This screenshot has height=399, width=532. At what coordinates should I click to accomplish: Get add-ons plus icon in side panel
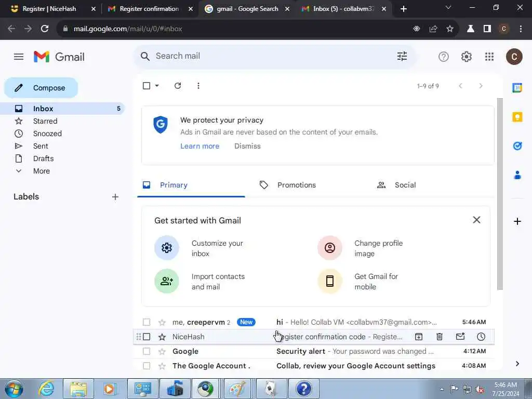click(517, 221)
